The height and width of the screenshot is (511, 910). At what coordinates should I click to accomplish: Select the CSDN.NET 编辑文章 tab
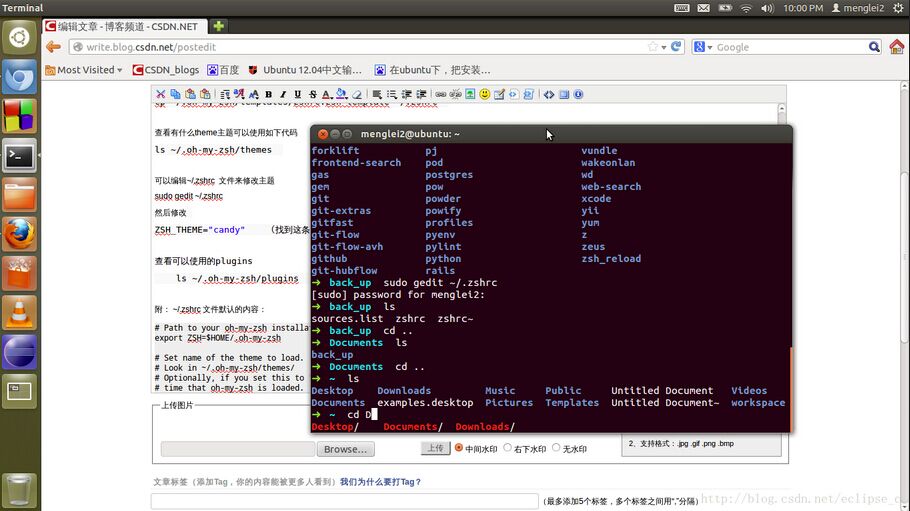[x=123, y=26]
